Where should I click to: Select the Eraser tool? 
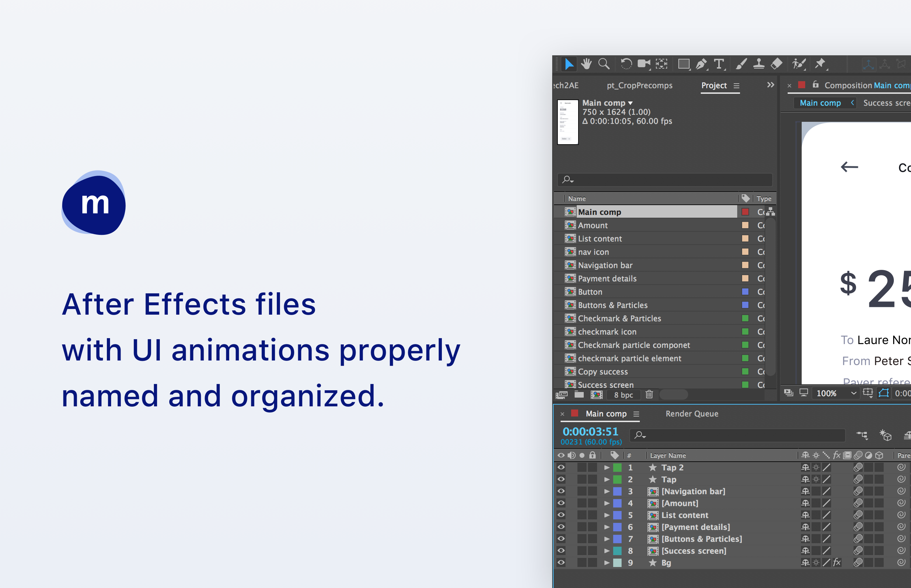tap(776, 64)
